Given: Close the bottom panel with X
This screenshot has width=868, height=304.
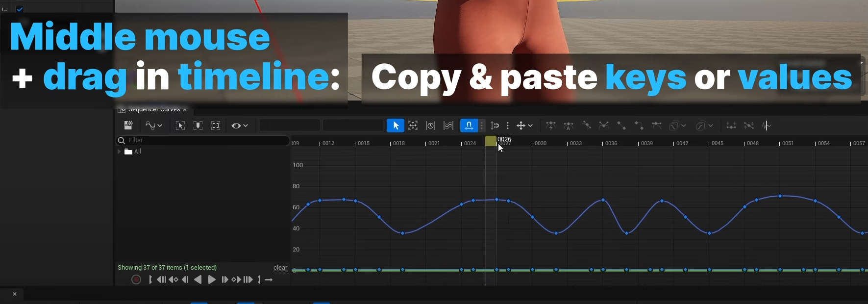Looking at the screenshot, I should 15,294.
